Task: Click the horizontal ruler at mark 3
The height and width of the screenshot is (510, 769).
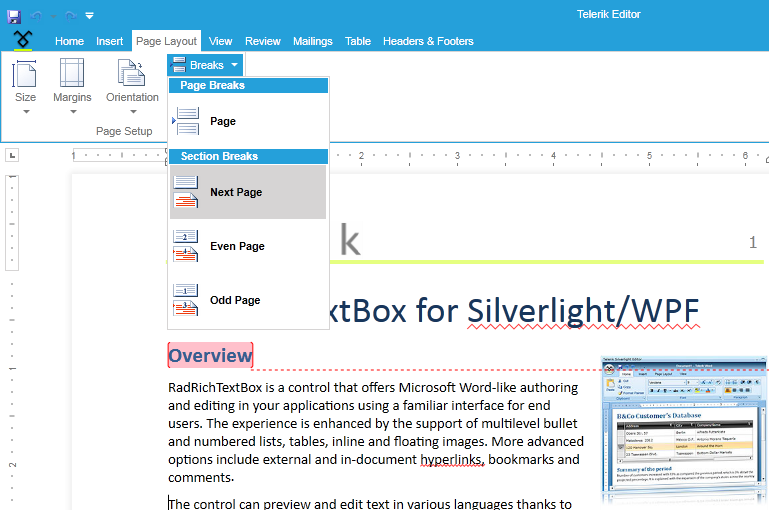Action: (457, 156)
